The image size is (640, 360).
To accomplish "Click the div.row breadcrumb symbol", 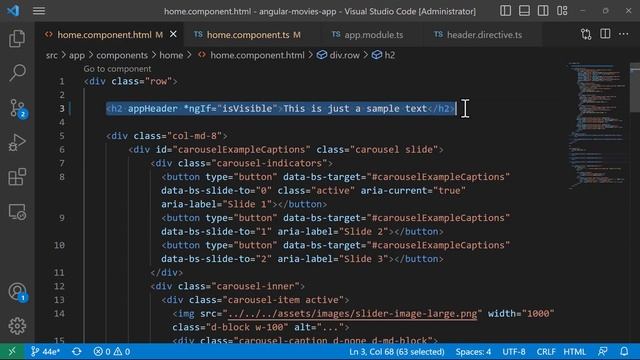I will (338, 55).
